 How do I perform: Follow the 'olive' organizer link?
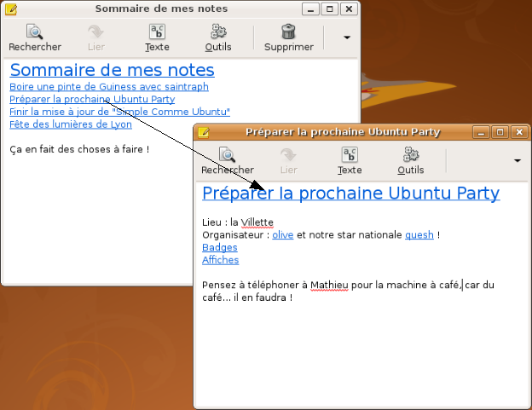pyautogui.click(x=282, y=234)
